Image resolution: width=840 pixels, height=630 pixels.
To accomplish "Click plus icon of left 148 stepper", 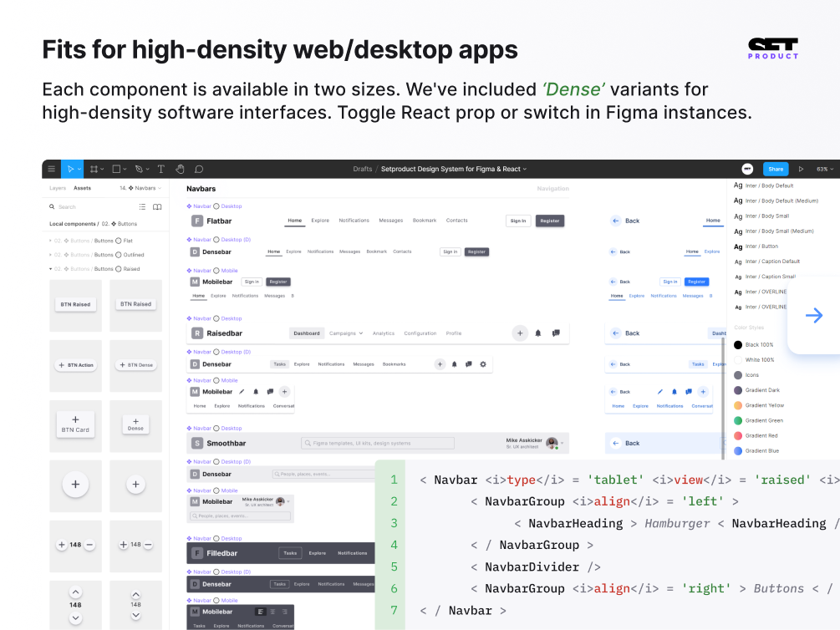I will click(62, 545).
